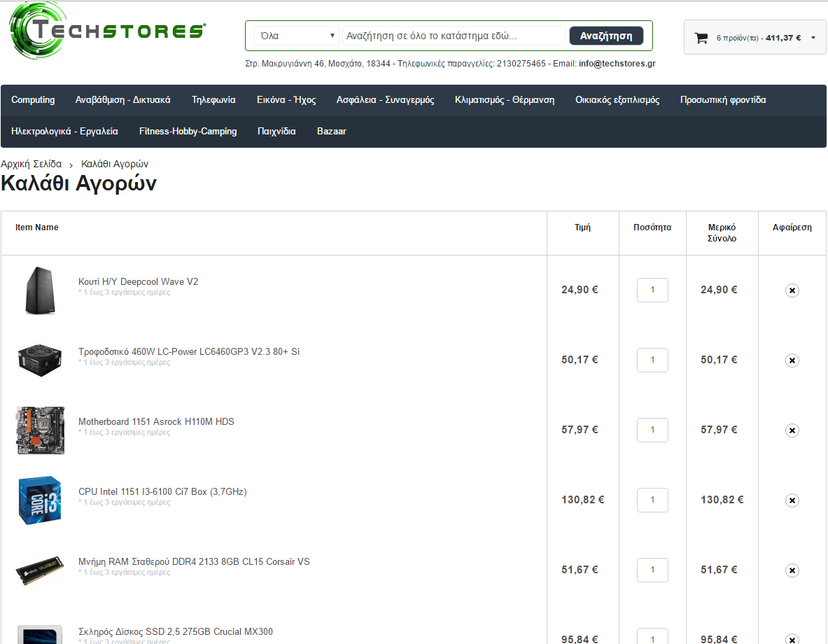
Task: Open the Intel Core i3 box thumbnail
Action: (x=40, y=500)
